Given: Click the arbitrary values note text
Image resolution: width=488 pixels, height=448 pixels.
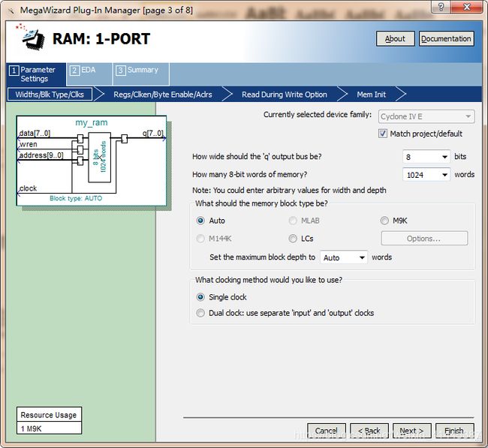Looking at the screenshot, I should [x=289, y=190].
